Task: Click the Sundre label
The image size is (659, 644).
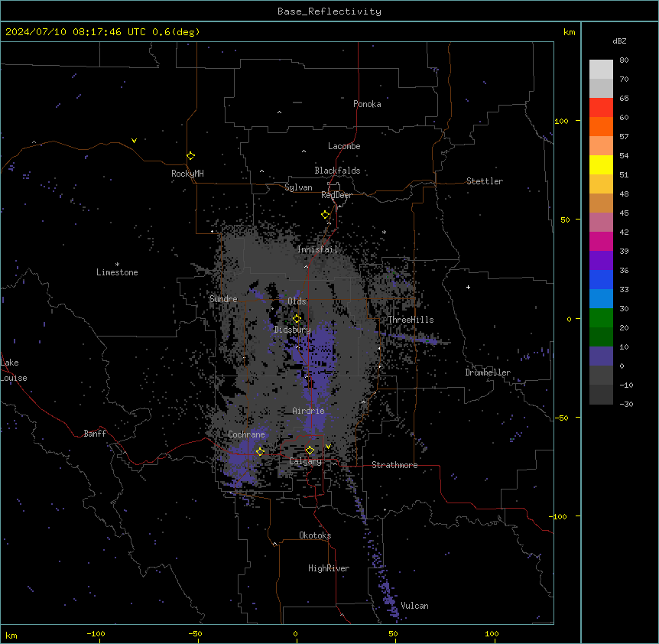Action: click(223, 299)
